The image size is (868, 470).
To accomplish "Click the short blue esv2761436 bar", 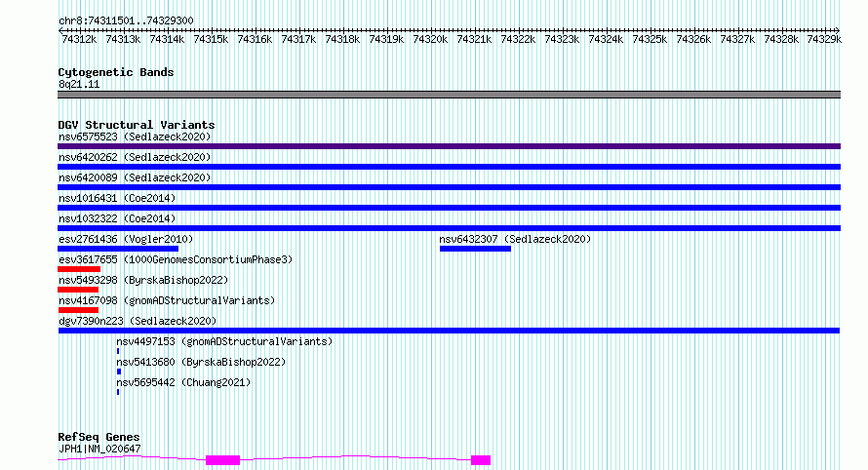I will pos(118,249).
